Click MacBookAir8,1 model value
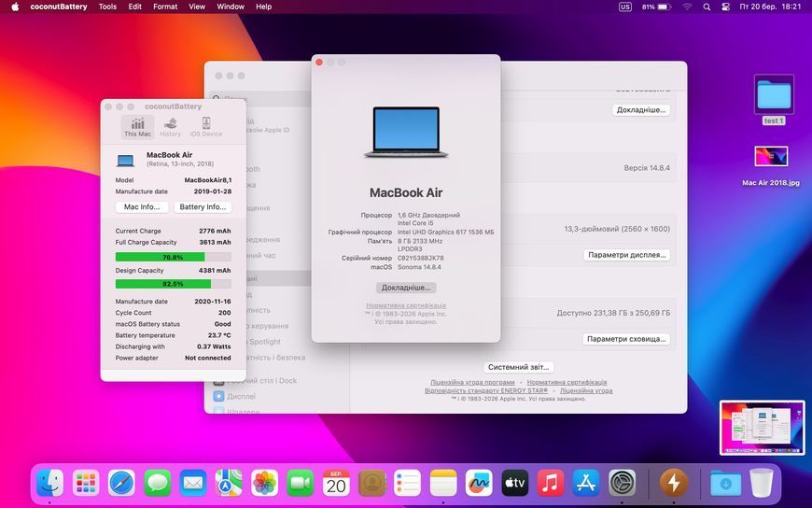This screenshot has width=812, height=508. tap(208, 180)
